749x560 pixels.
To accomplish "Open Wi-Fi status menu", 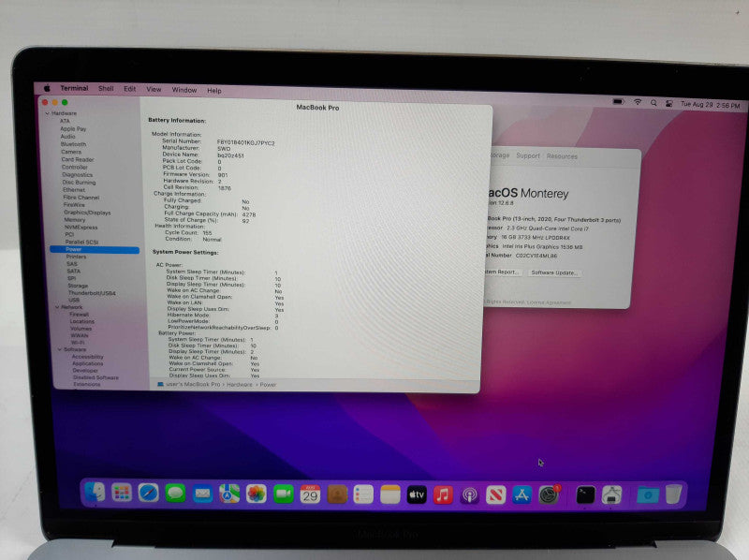I will pyautogui.click(x=638, y=102).
